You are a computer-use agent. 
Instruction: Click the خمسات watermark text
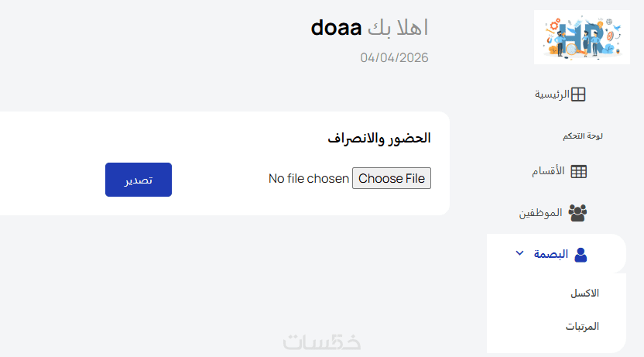tap(322, 342)
